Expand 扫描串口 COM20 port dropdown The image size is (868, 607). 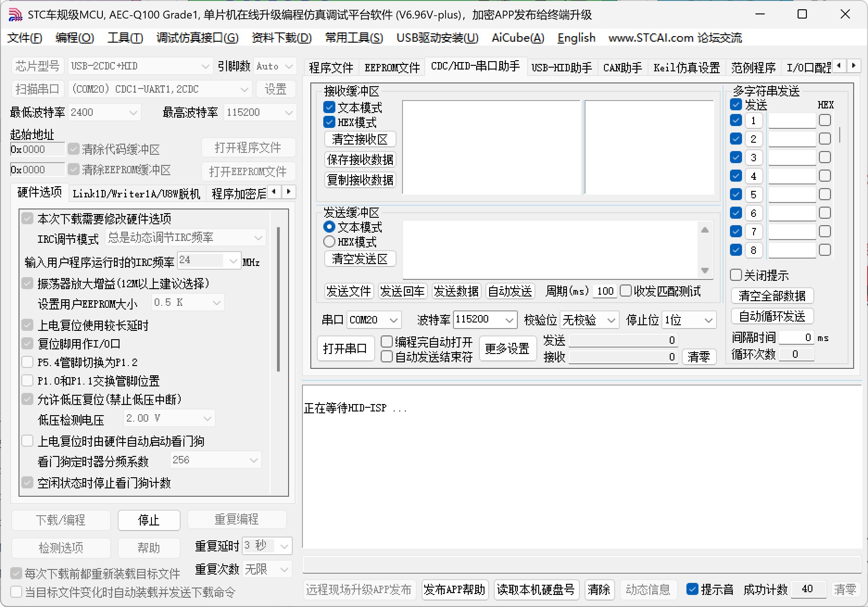tap(160, 89)
